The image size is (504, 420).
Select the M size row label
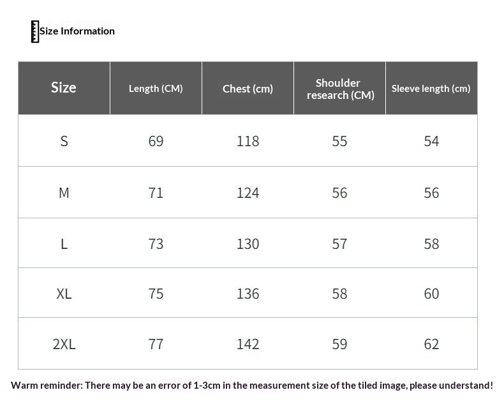coord(64,193)
